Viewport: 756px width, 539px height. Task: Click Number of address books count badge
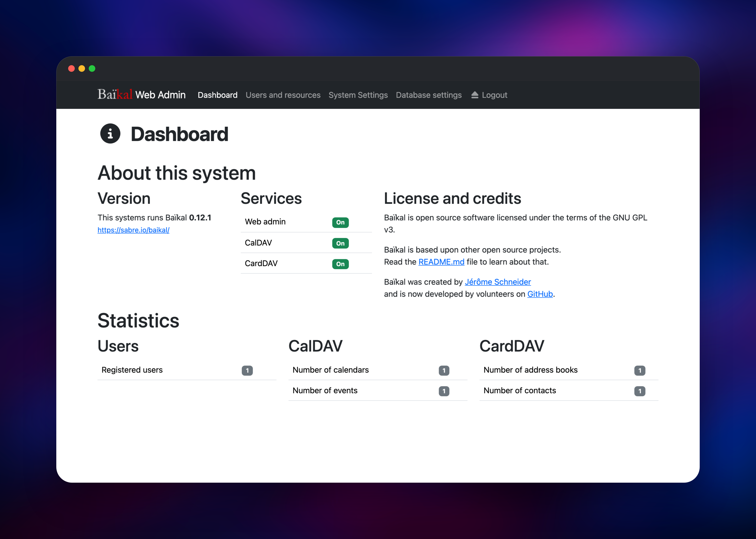[640, 370]
